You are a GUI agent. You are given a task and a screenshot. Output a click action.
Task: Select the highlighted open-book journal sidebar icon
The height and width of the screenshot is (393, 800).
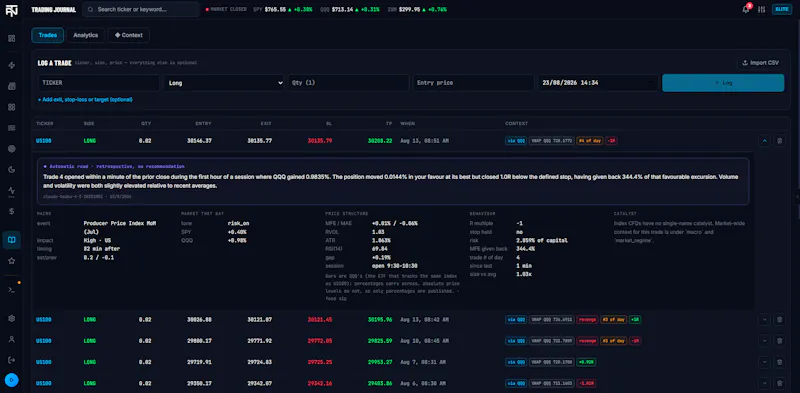[11, 240]
